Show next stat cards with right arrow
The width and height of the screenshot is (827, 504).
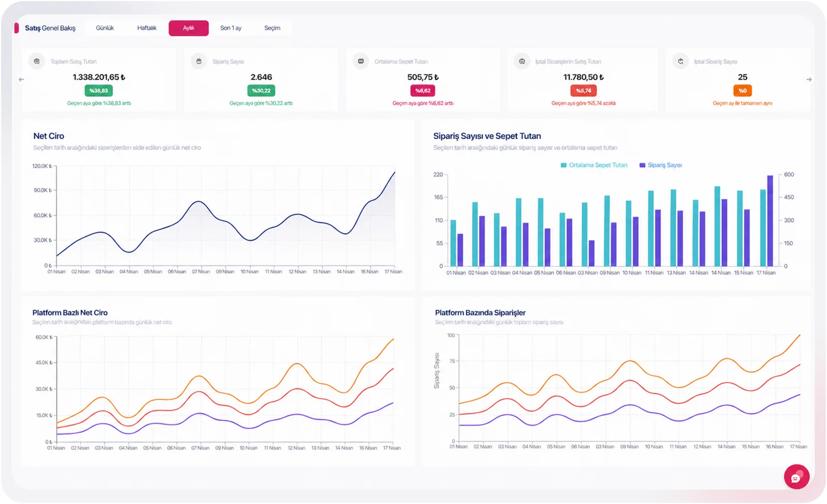809,80
